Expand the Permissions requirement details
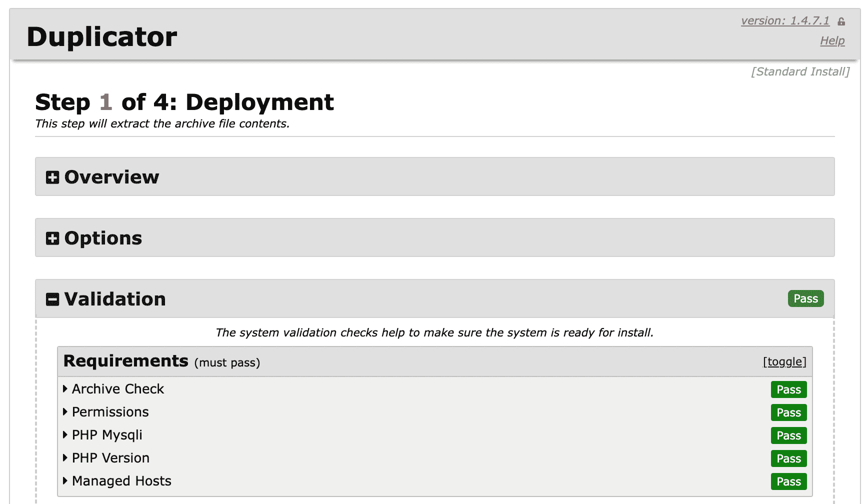862x504 pixels. tap(110, 412)
